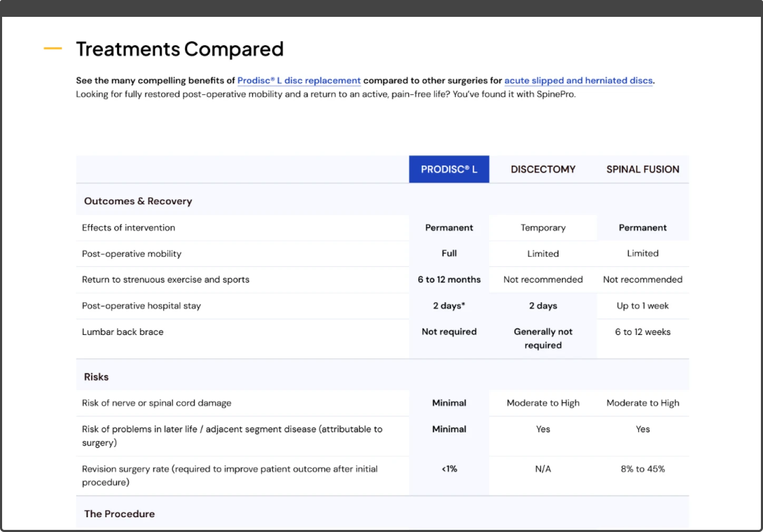Viewport: 763px width, 532px height.
Task: Click the Effects of intervention row label
Action: (x=129, y=228)
